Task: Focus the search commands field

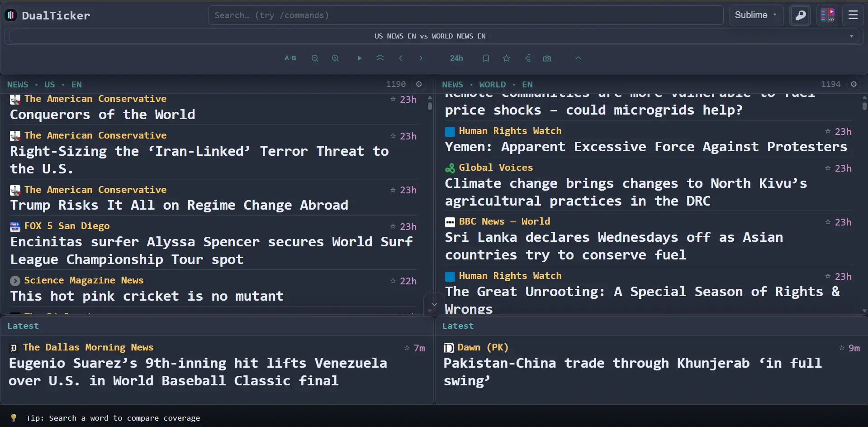Action: pos(465,15)
